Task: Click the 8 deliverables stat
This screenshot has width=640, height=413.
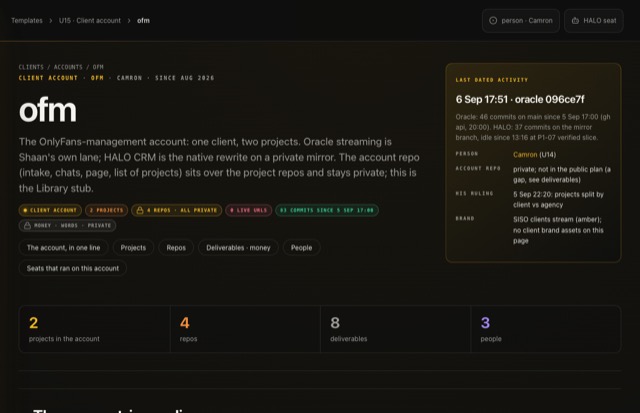Action: 396,329
